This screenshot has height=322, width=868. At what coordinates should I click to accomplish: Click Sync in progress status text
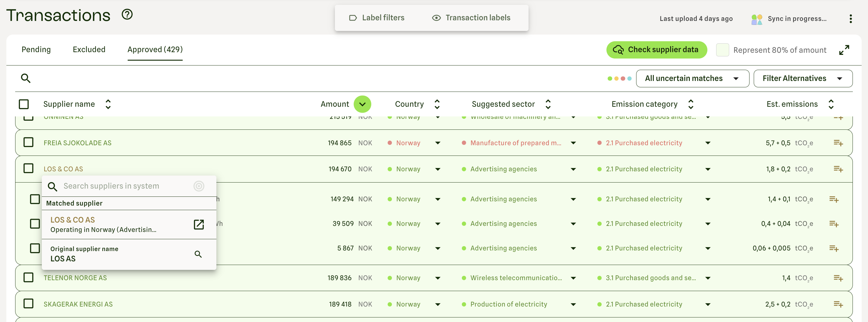click(797, 19)
